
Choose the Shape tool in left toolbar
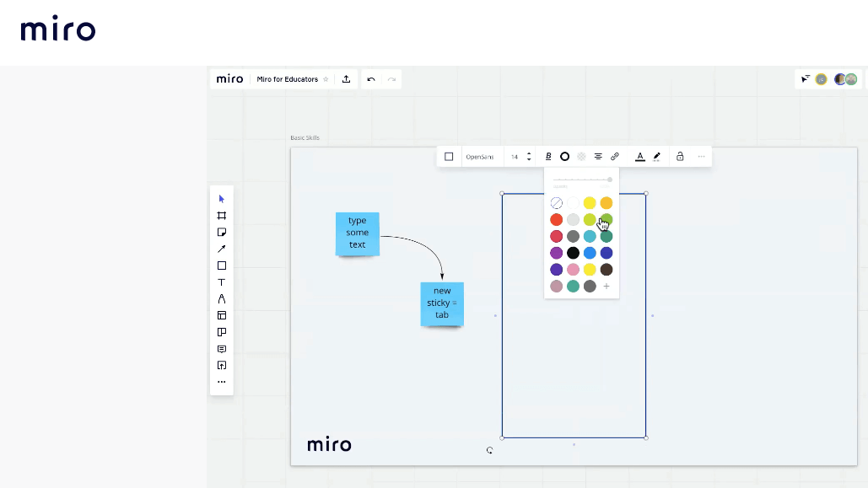coord(221,265)
